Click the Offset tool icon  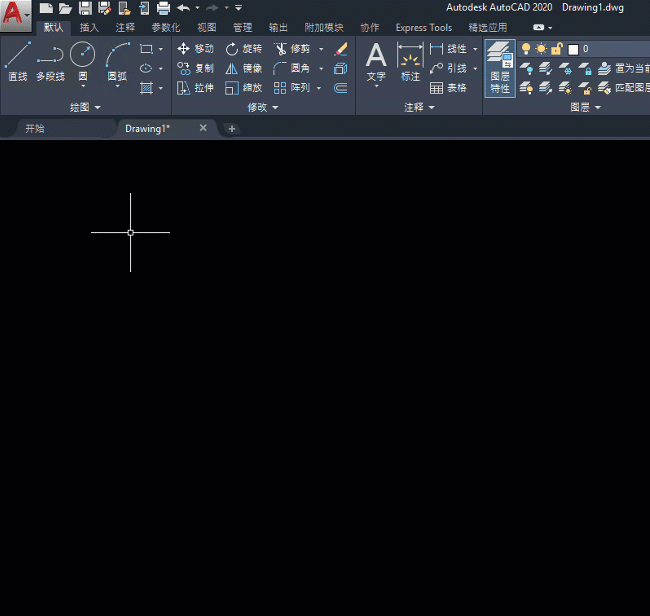tap(341, 88)
